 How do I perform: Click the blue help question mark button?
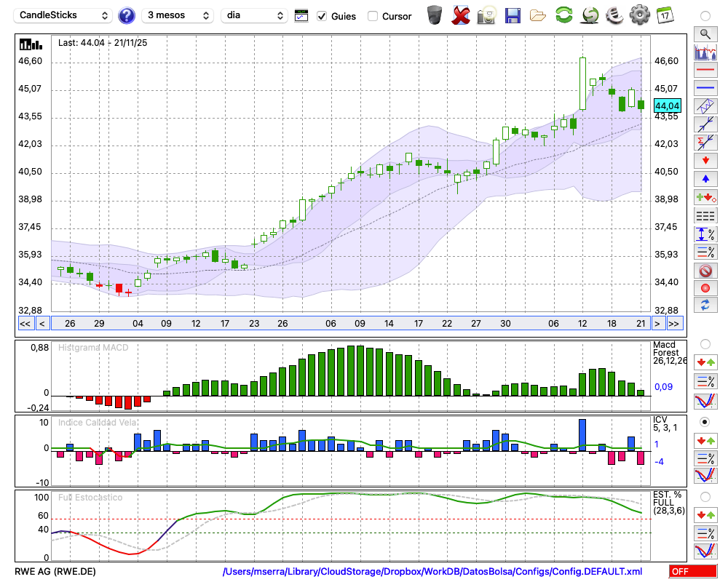coord(127,15)
